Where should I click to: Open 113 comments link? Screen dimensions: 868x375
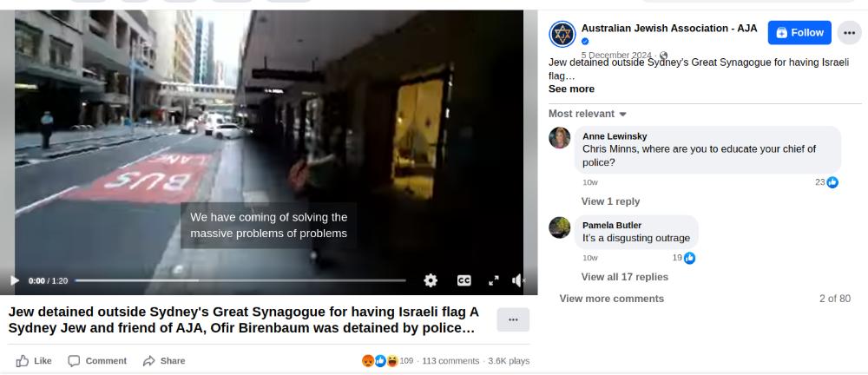coord(450,361)
